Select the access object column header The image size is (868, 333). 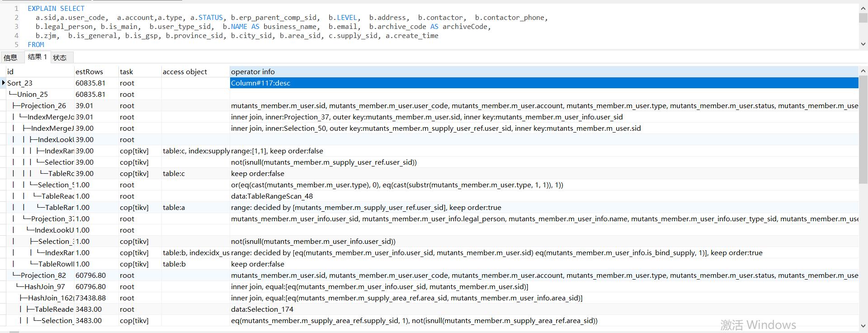184,71
